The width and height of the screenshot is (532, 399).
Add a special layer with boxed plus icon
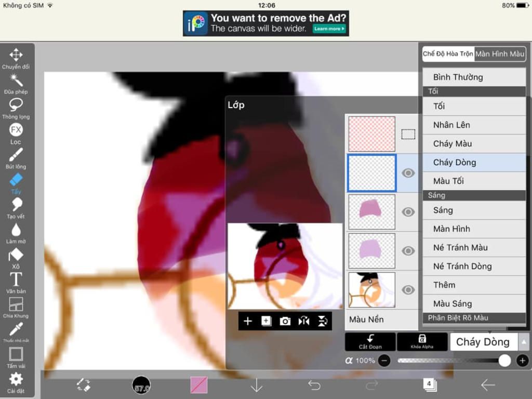coord(267,321)
